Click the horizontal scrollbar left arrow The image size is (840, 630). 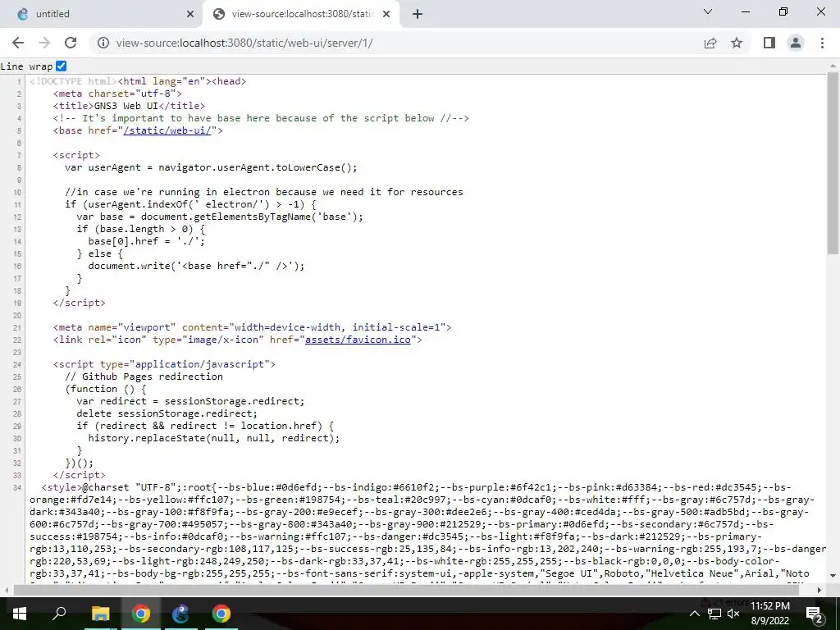(x=6, y=590)
